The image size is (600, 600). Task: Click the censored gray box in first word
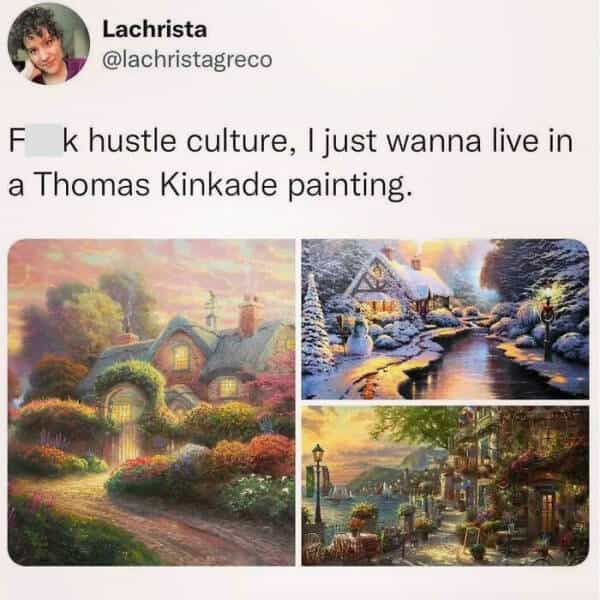pyautogui.click(x=44, y=141)
